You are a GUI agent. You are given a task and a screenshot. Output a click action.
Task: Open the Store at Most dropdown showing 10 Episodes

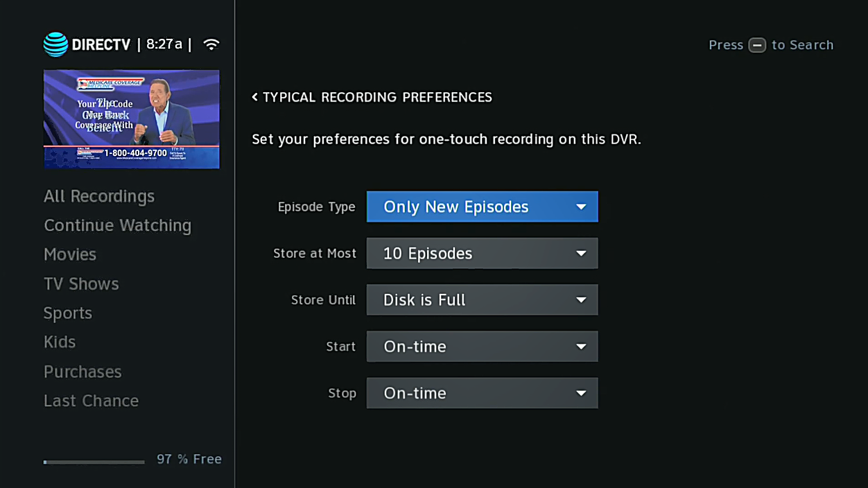click(x=482, y=253)
